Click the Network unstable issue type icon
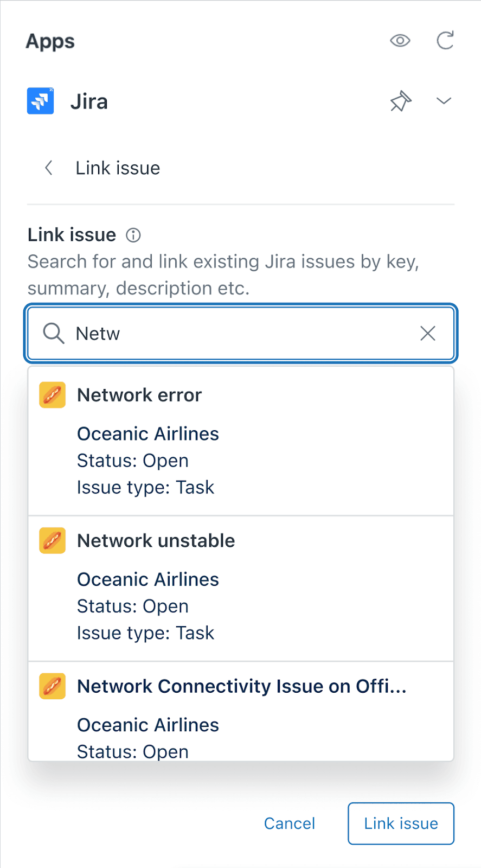Image resolution: width=481 pixels, height=868 pixels. tap(52, 540)
